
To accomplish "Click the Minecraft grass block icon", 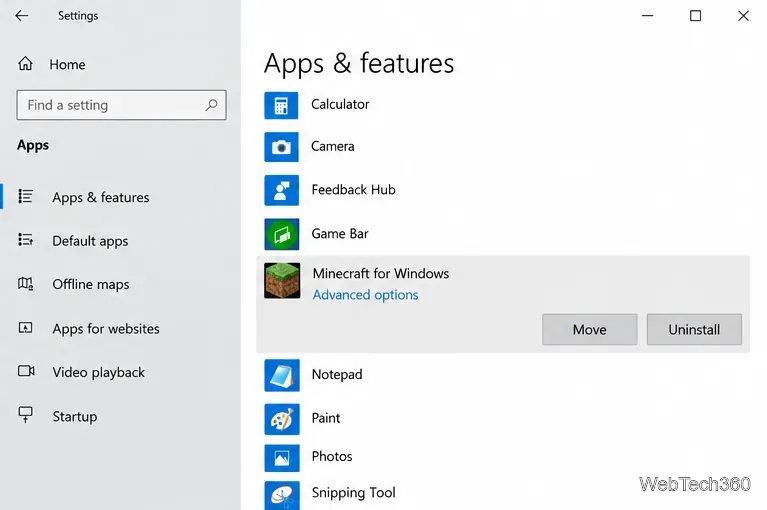I will (x=282, y=281).
